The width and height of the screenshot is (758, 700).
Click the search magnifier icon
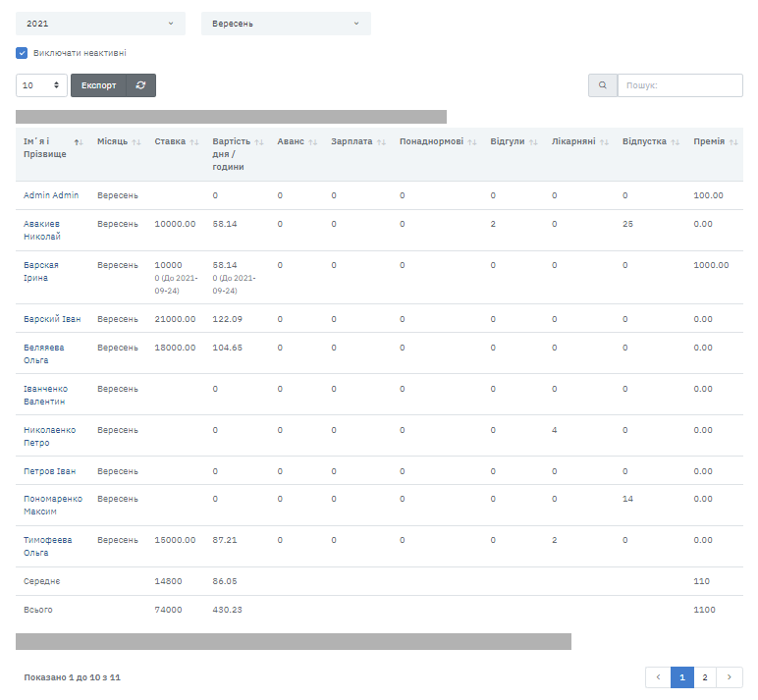(602, 85)
